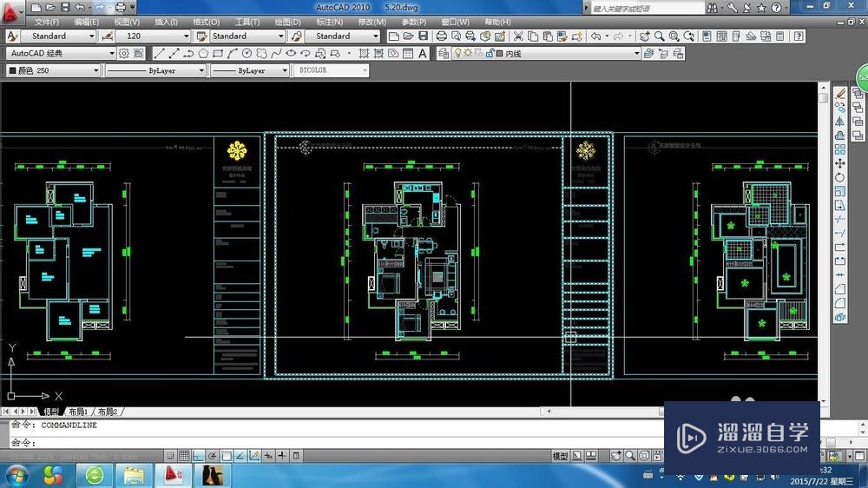Open the 格式(O) menu

(x=207, y=23)
